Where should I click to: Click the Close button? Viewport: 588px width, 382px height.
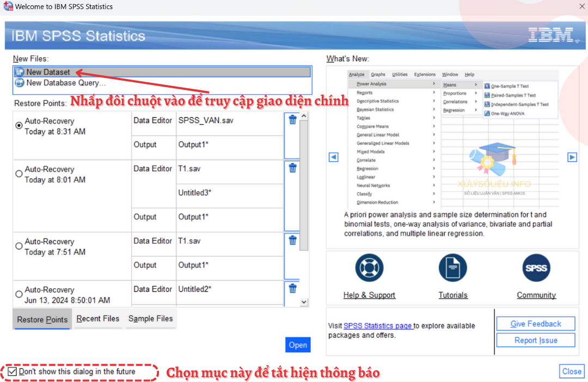572,372
